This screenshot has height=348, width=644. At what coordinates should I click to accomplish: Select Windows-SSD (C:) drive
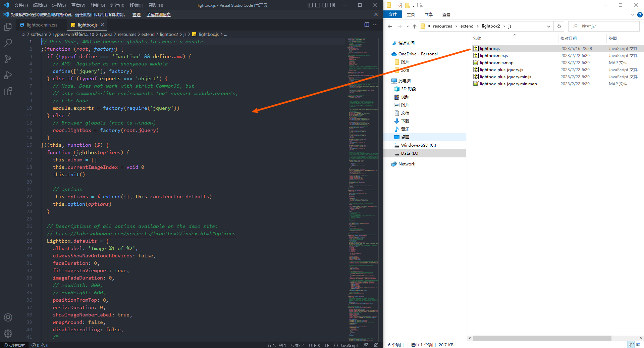click(418, 145)
